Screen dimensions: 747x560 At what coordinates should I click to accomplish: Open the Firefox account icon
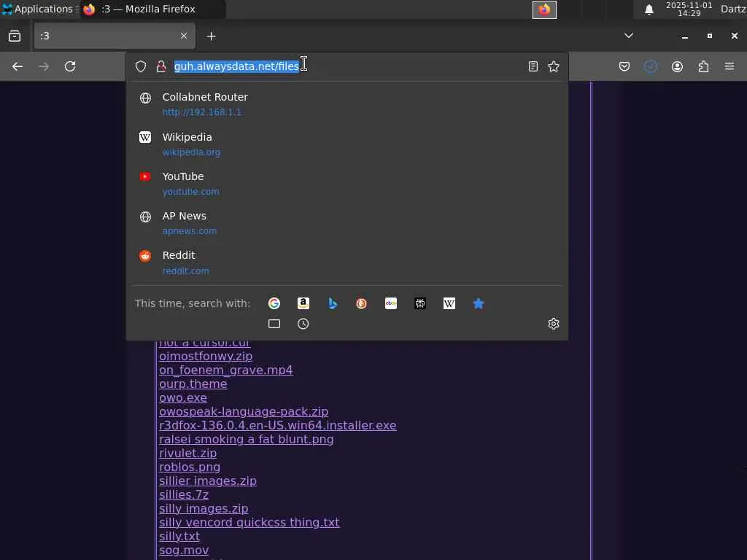[677, 66]
